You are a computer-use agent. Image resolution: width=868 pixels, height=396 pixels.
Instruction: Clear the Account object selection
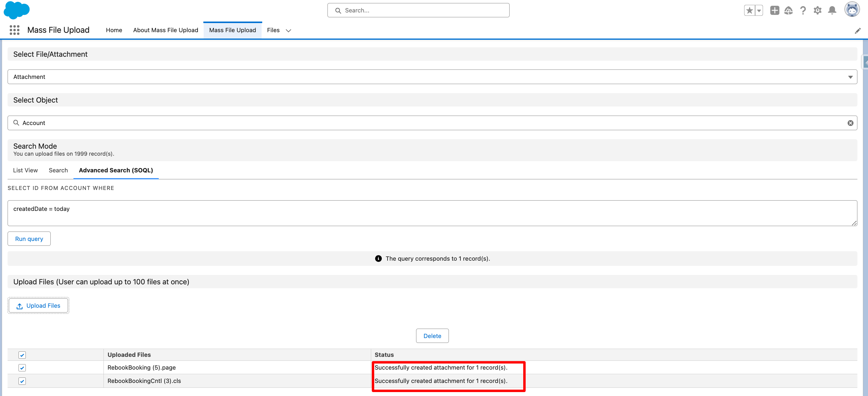[x=850, y=123]
